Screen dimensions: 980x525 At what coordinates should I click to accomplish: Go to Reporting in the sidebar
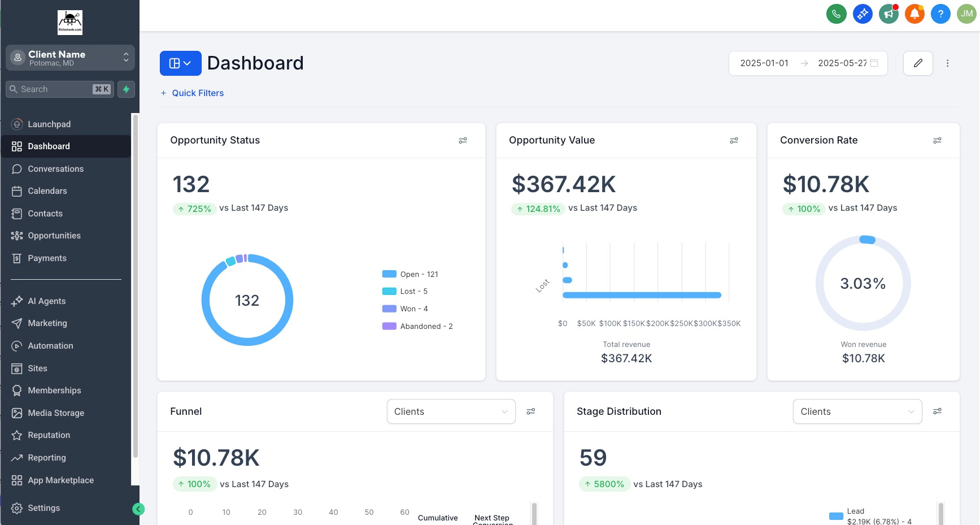pos(66,458)
